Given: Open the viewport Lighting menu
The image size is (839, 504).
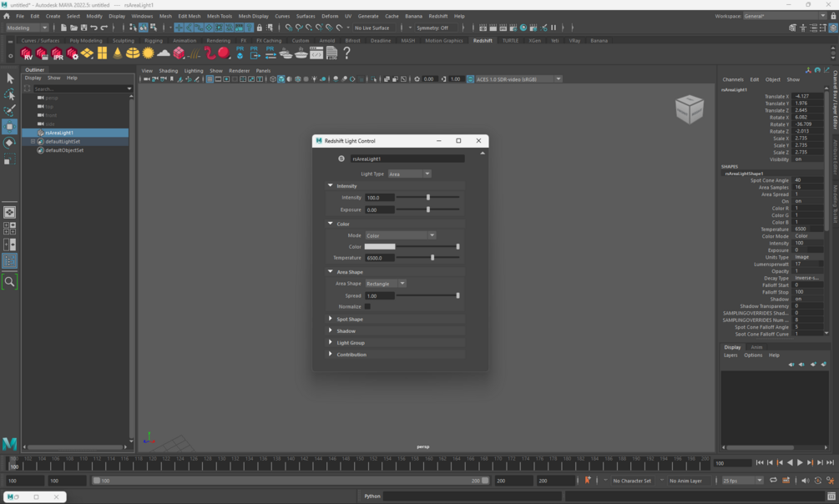Looking at the screenshot, I should tap(194, 71).
